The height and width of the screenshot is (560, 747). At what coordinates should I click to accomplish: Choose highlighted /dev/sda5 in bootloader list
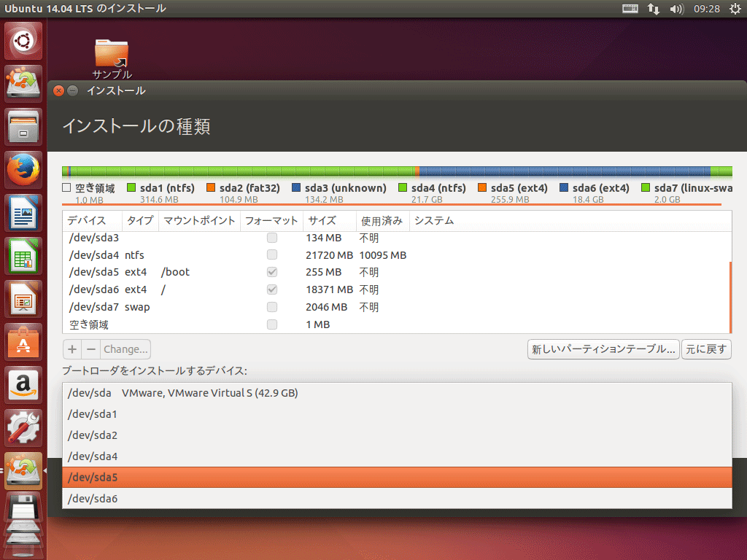(397, 477)
